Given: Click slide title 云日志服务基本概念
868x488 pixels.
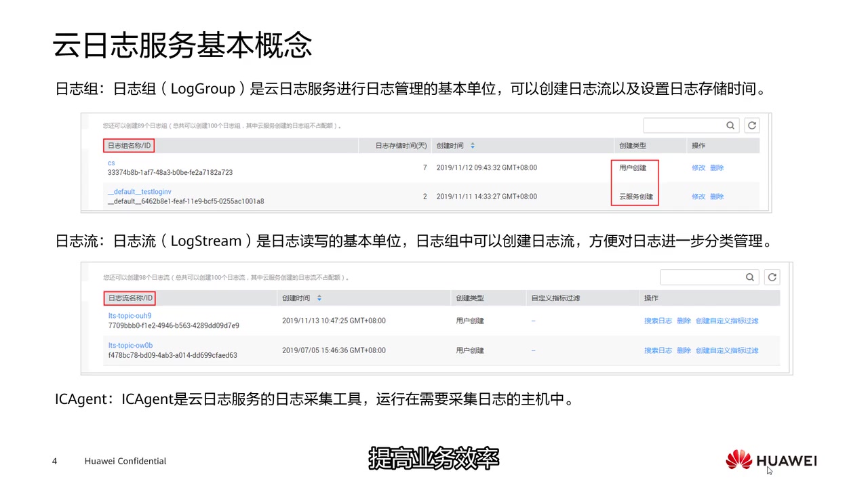Looking at the screenshot, I should tap(182, 45).
